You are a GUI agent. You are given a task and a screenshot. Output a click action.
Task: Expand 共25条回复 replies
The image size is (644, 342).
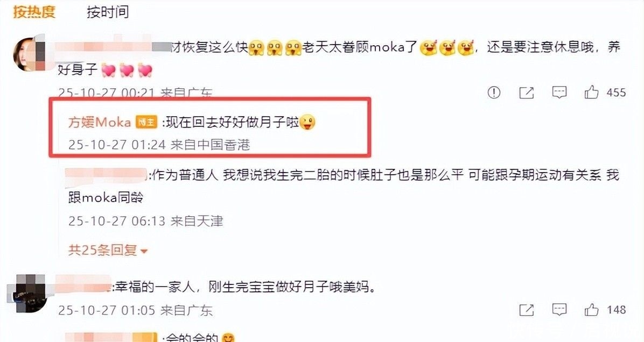tap(108, 250)
